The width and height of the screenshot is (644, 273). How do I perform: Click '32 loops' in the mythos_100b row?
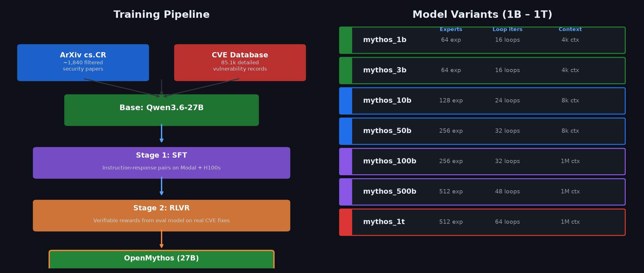coord(507,161)
